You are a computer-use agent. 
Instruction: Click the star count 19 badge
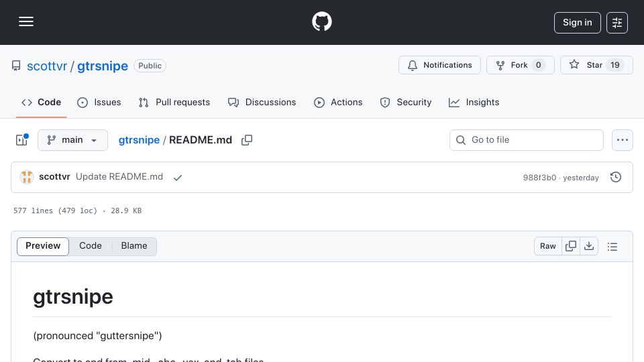pos(615,65)
